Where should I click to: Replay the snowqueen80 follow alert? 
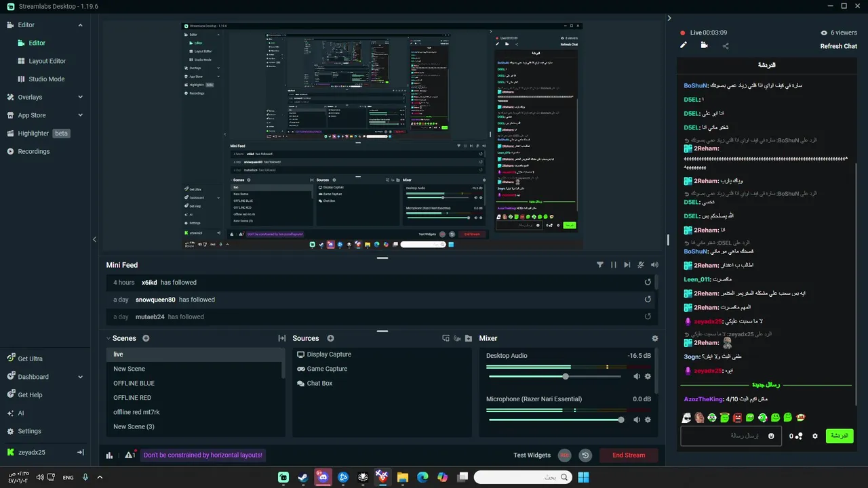(648, 300)
